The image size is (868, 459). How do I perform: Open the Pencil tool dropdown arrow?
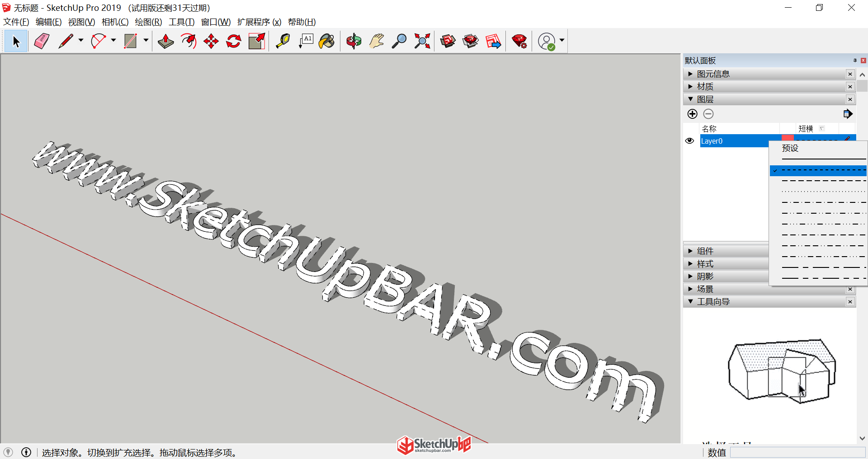tap(81, 41)
